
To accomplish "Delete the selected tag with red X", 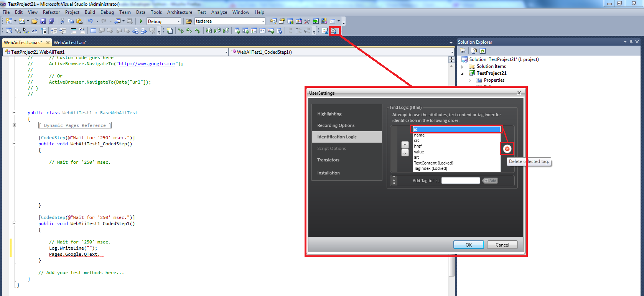I will tap(507, 149).
